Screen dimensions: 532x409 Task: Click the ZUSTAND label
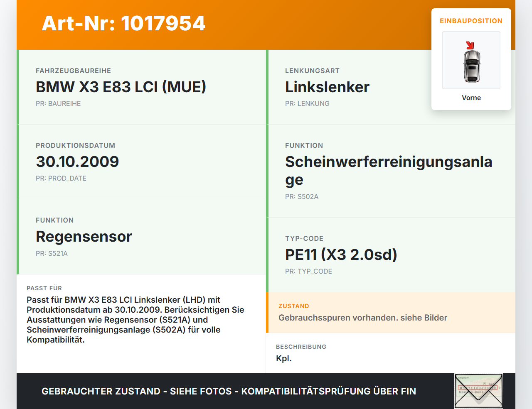pyautogui.click(x=294, y=306)
